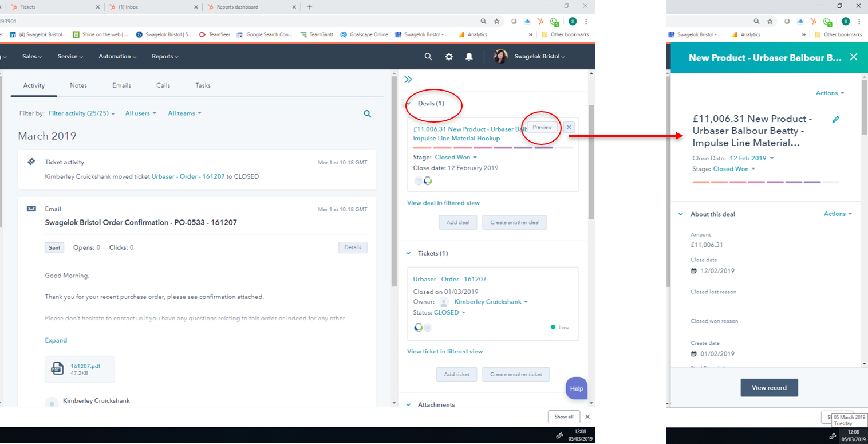The height and width of the screenshot is (444, 868).
Task: Click the Swagelok Bristol profile avatar
Action: (x=500, y=56)
